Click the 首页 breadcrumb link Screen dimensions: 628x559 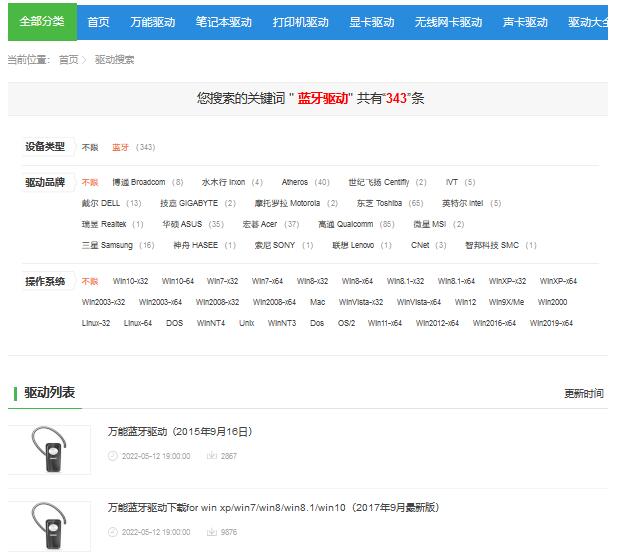(x=68, y=60)
